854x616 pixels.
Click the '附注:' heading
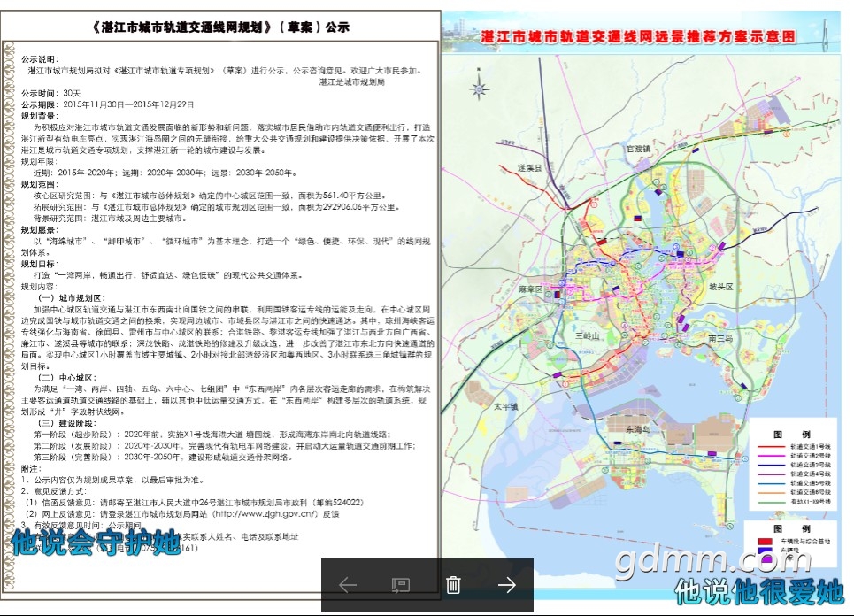31,468
